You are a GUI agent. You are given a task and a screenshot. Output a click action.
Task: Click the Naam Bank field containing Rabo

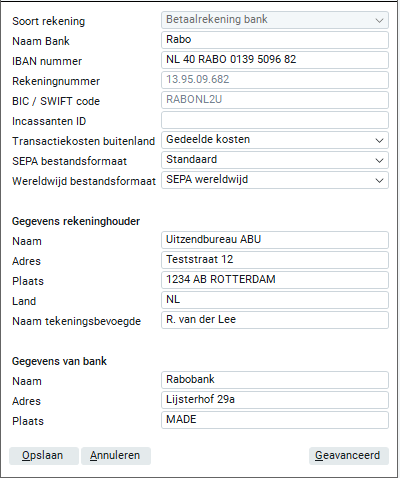275,40
